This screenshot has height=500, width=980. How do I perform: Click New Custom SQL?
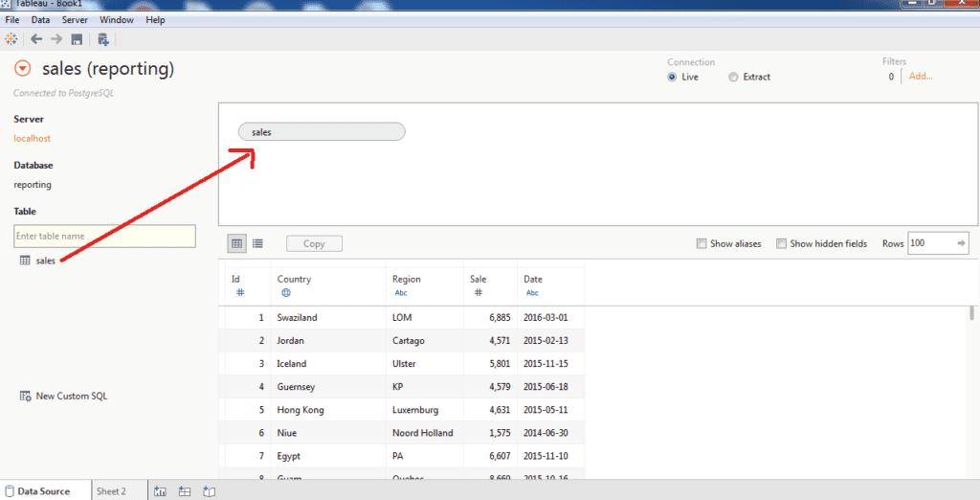click(x=71, y=397)
